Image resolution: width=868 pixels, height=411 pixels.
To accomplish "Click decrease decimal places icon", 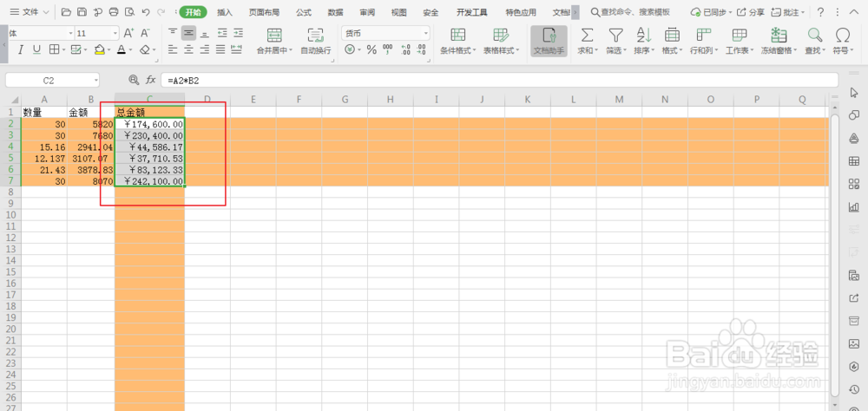I will [421, 49].
